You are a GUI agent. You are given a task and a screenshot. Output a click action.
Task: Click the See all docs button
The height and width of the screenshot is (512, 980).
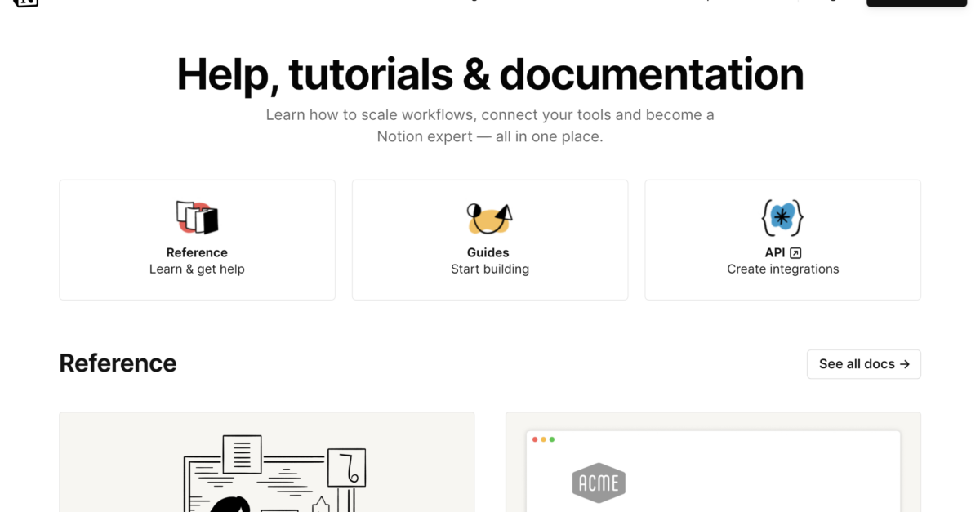pos(863,364)
